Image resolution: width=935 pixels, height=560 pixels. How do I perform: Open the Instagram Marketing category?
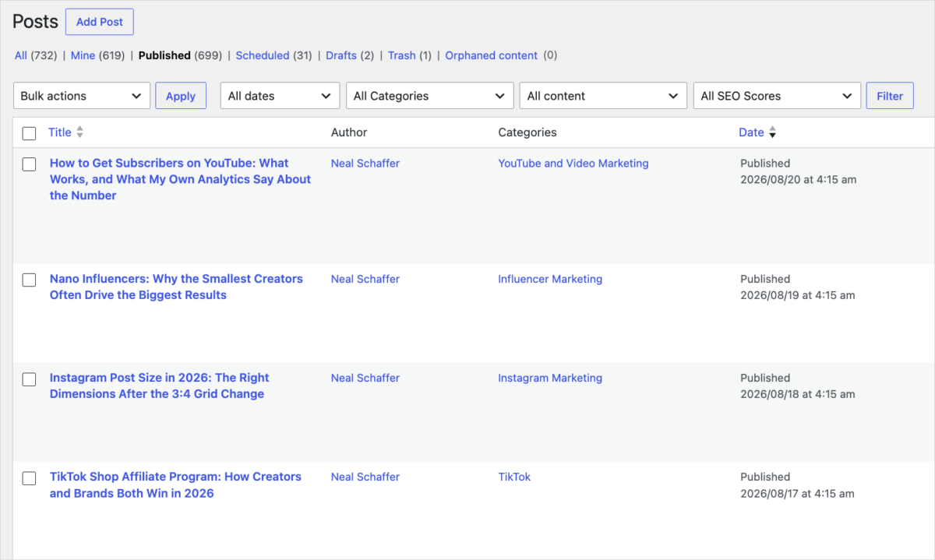click(550, 378)
